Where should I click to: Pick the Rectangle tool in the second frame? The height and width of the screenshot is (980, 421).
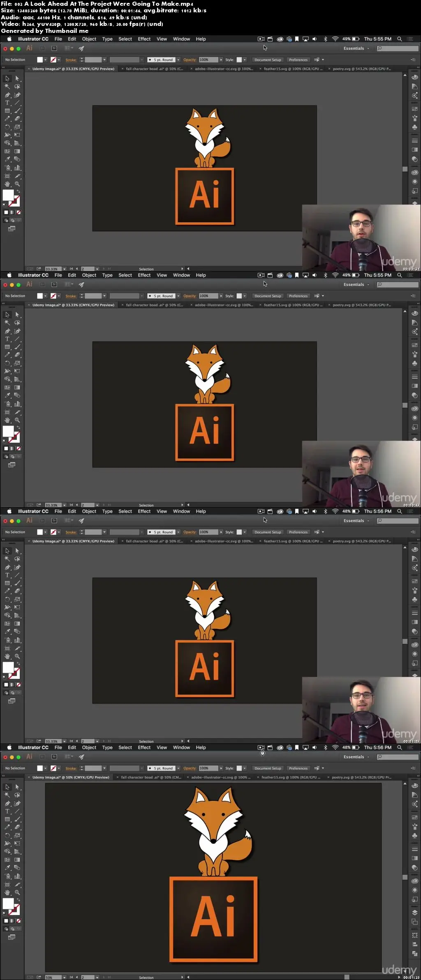(7, 347)
